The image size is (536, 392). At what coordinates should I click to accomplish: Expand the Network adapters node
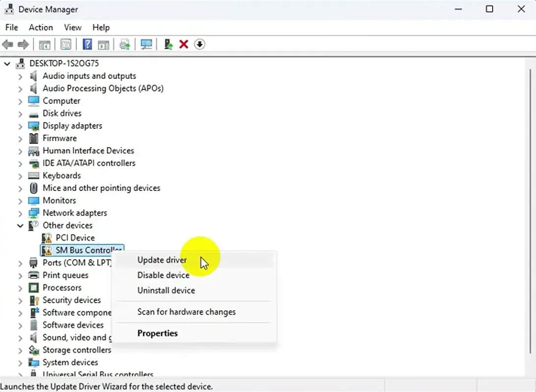[20, 213]
